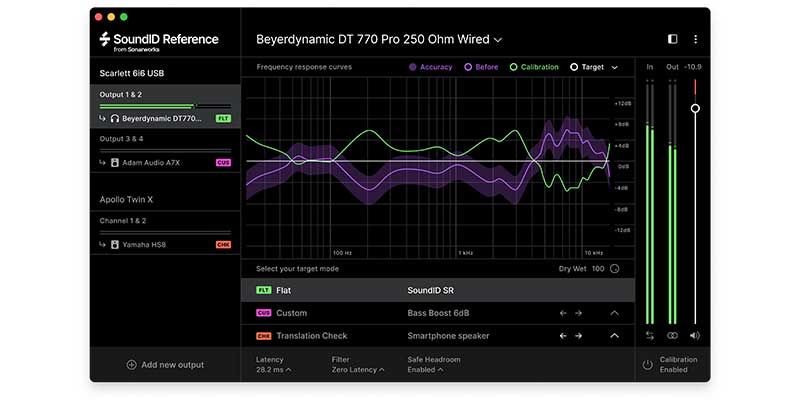Click the CUS badge on Adam Audio A7X
Image resolution: width=800 pixels, height=400 pixels.
(223, 163)
